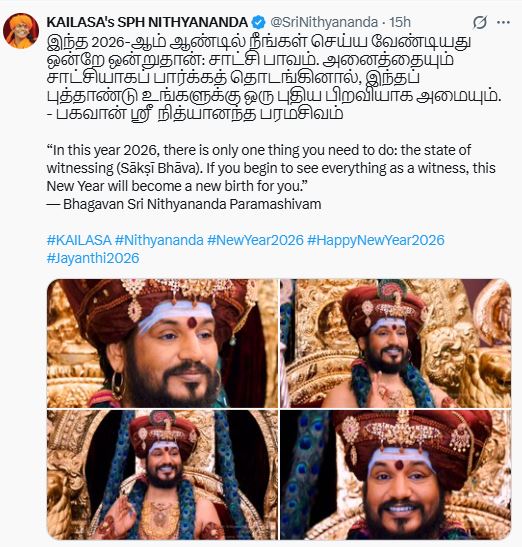Image resolution: width=522 pixels, height=547 pixels.
Task: Click the Tamil text of the post
Action: pos(274,78)
